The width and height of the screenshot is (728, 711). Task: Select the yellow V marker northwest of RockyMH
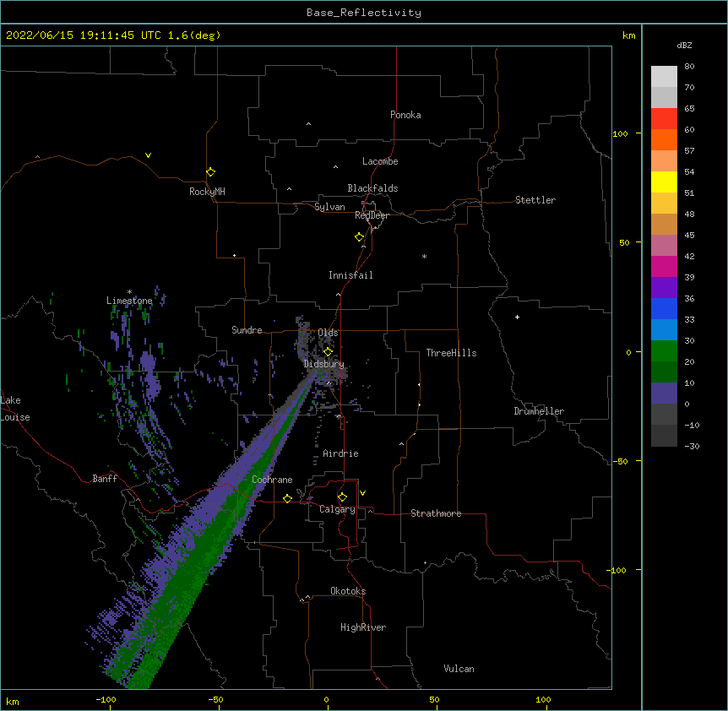click(148, 155)
